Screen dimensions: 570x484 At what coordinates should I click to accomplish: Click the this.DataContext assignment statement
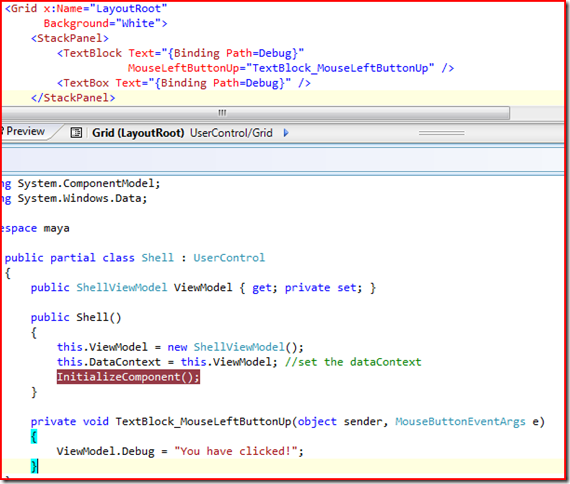(x=167, y=362)
